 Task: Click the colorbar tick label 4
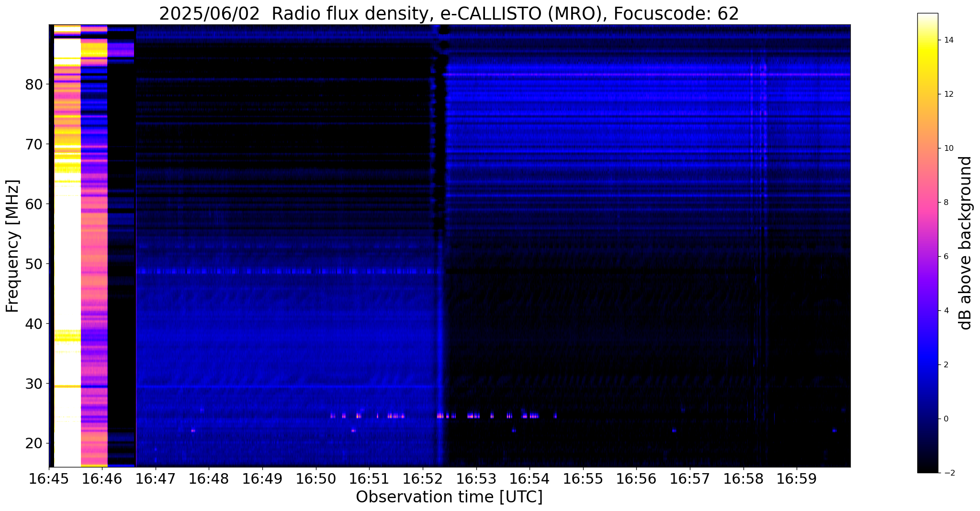(946, 311)
